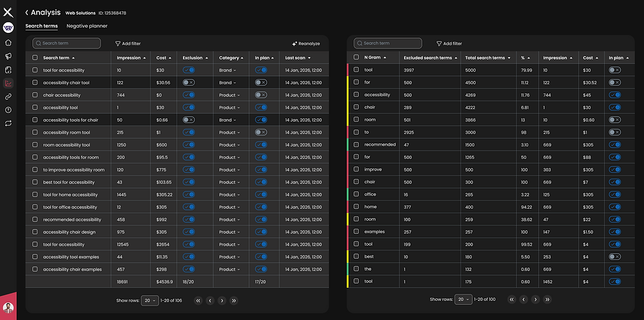Sort N Gram table by Excluded search terms
Viewport: 644px width, 320px height.
[x=430, y=58]
